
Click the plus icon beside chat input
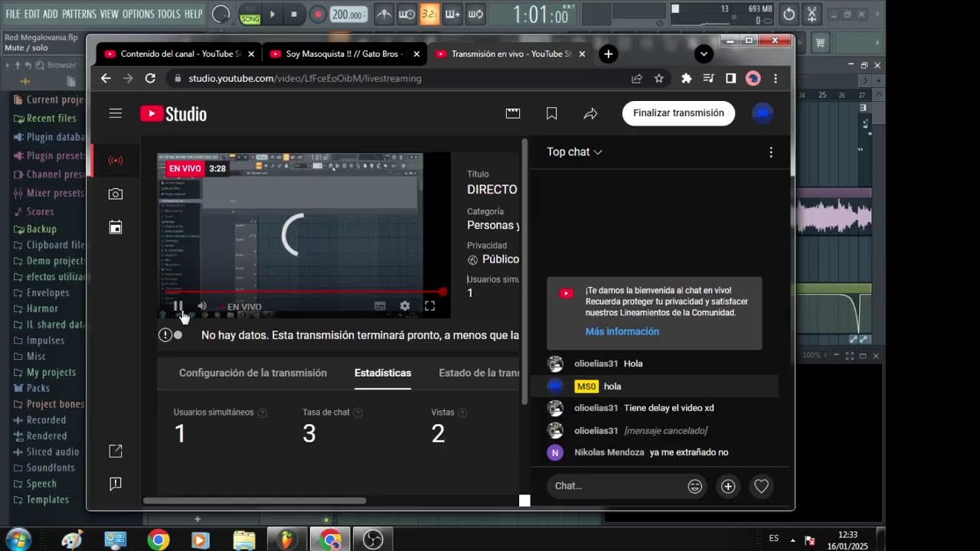[x=728, y=486]
